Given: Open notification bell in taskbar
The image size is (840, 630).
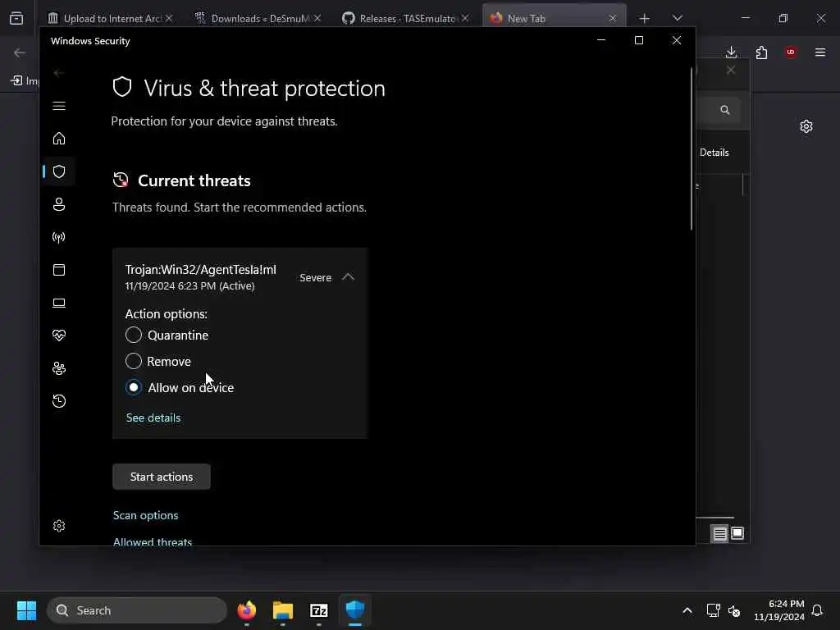Looking at the screenshot, I should (x=817, y=610).
